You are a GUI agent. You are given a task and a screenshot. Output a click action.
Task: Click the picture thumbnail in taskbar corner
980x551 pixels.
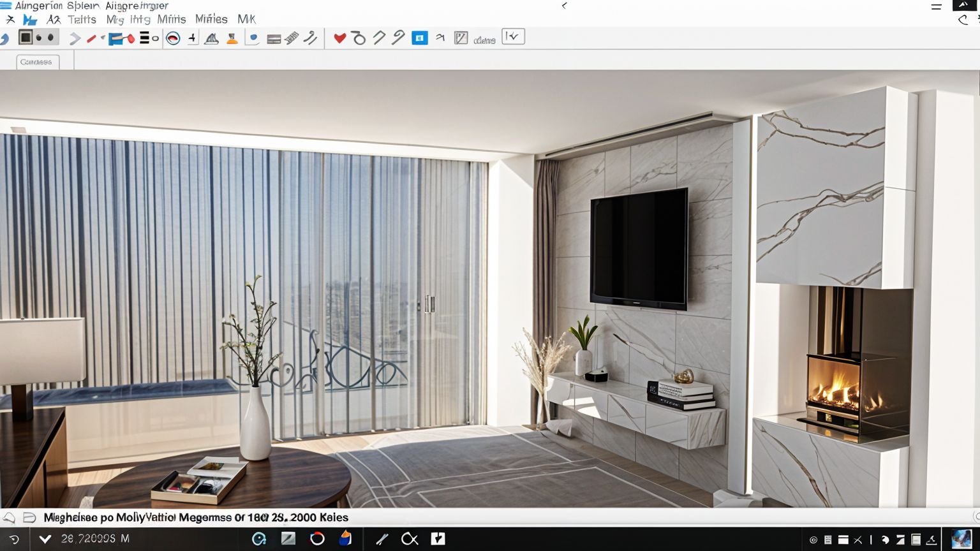pyautogui.click(x=961, y=539)
